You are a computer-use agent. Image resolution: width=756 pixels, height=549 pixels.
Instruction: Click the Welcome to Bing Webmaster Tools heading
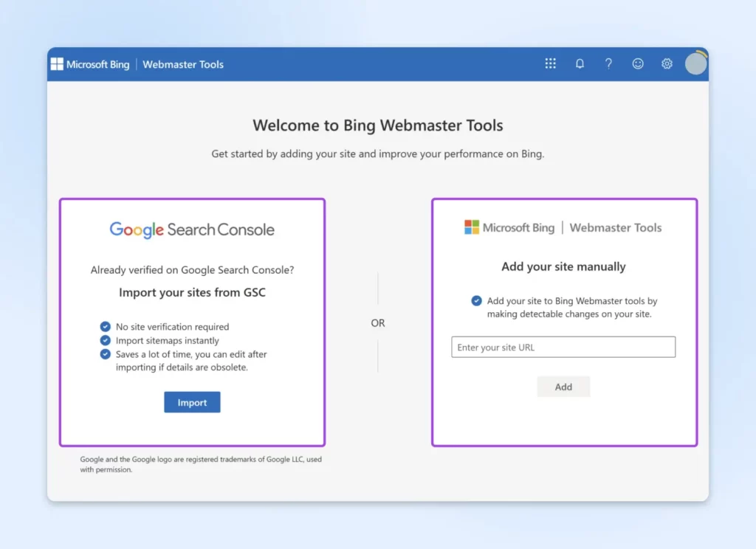pyautogui.click(x=378, y=125)
